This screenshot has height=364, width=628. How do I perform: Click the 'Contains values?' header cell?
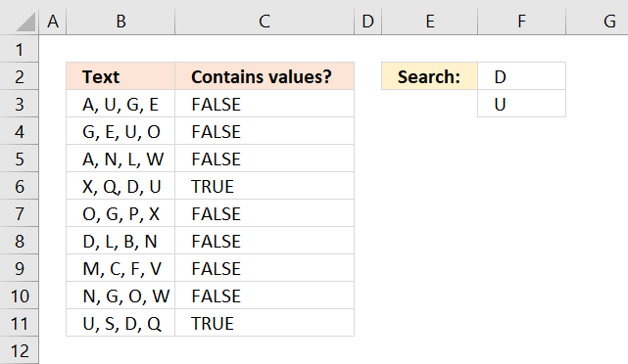pos(265,76)
